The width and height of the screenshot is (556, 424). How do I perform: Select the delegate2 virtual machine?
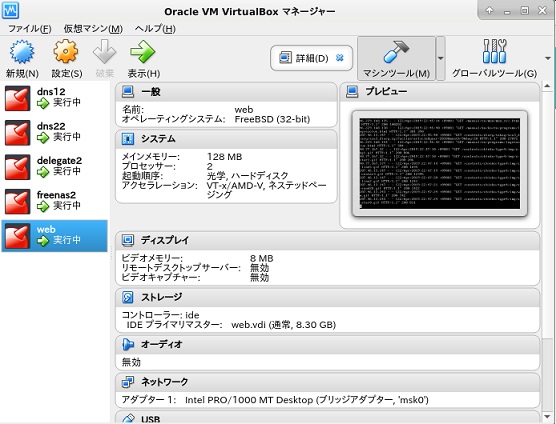pos(54,167)
